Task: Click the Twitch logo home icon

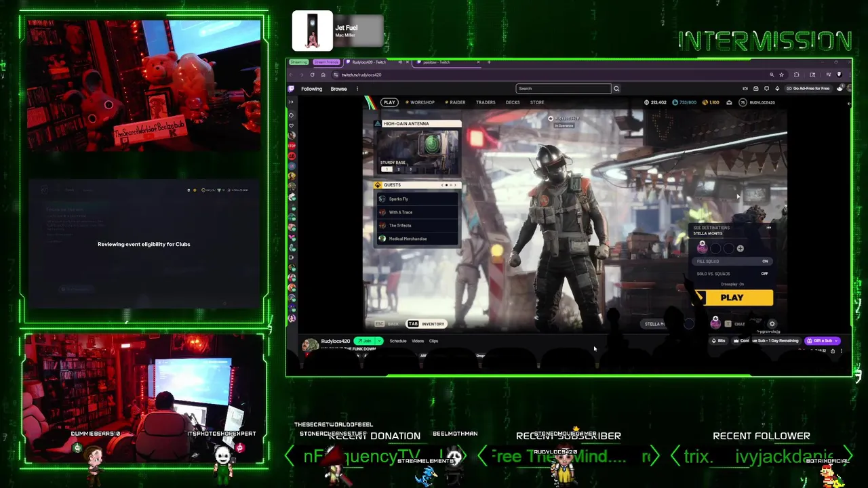Action: pos(291,89)
